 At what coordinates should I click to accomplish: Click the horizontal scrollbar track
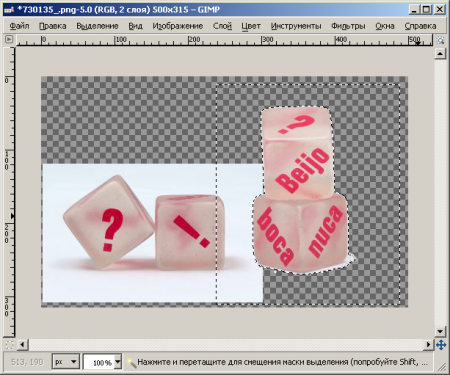[226, 344]
